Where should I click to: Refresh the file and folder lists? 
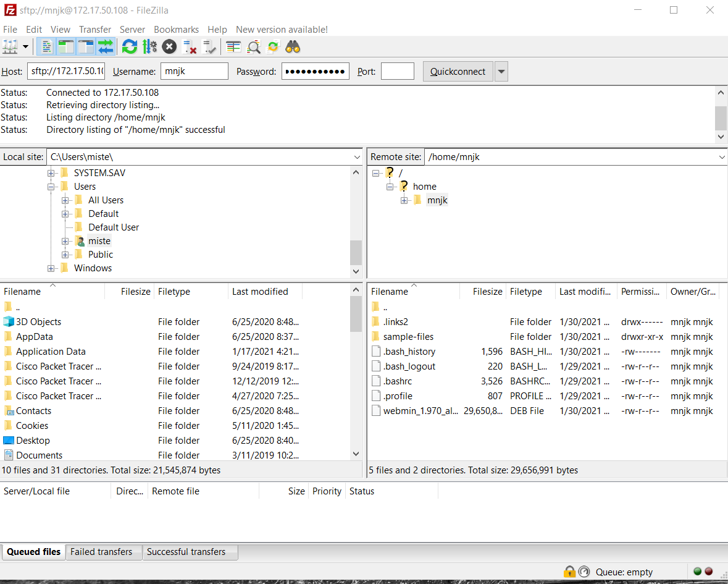tap(130, 46)
